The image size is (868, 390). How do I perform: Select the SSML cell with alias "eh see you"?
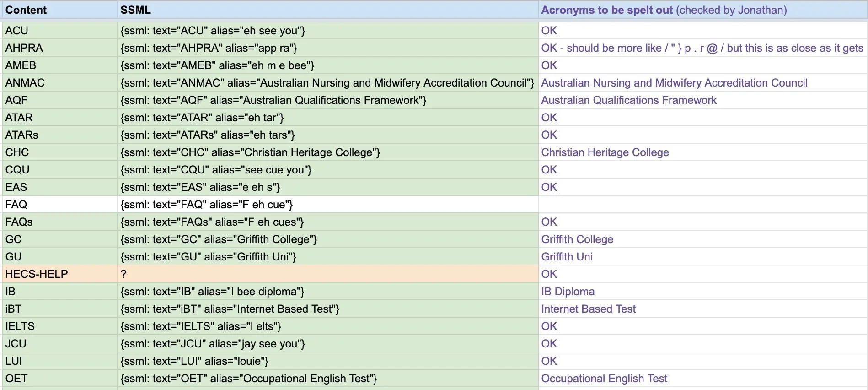(x=328, y=31)
